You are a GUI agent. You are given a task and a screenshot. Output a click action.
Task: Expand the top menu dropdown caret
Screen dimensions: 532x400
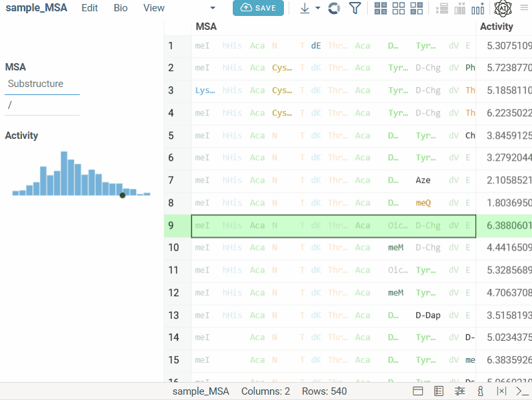click(x=213, y=8)
